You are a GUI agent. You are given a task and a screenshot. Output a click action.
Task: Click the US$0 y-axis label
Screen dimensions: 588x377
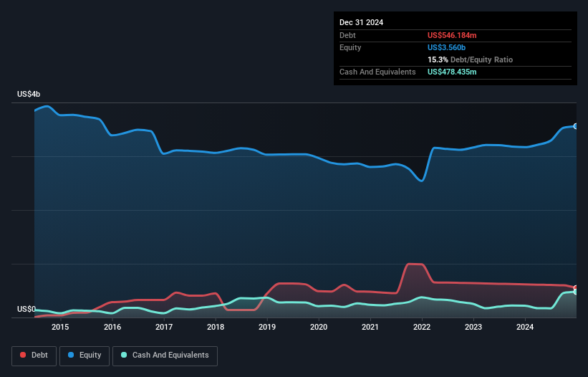(x=26, y=309)
